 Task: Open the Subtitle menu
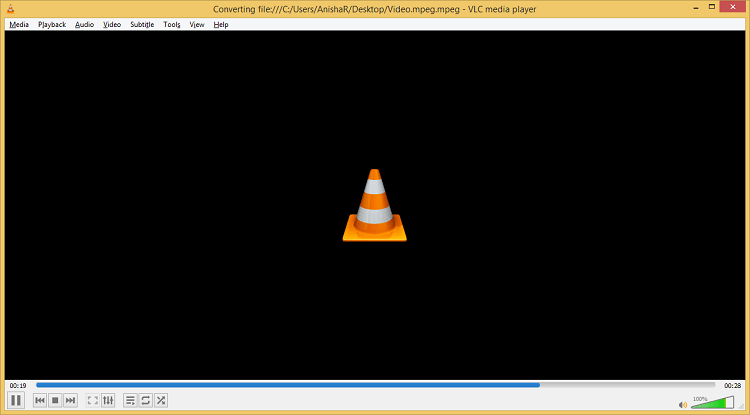coord(142,24)
